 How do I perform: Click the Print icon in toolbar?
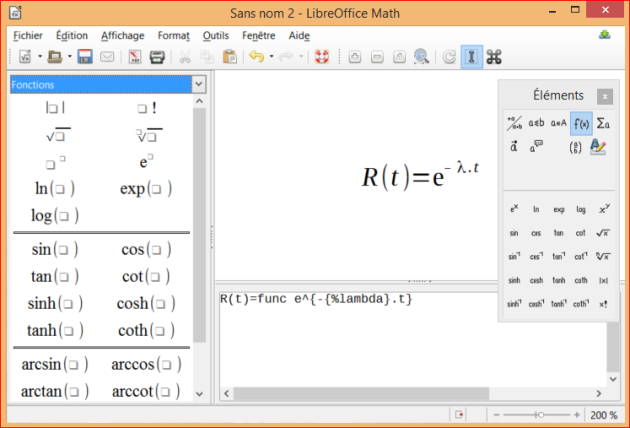click(157, 57)
